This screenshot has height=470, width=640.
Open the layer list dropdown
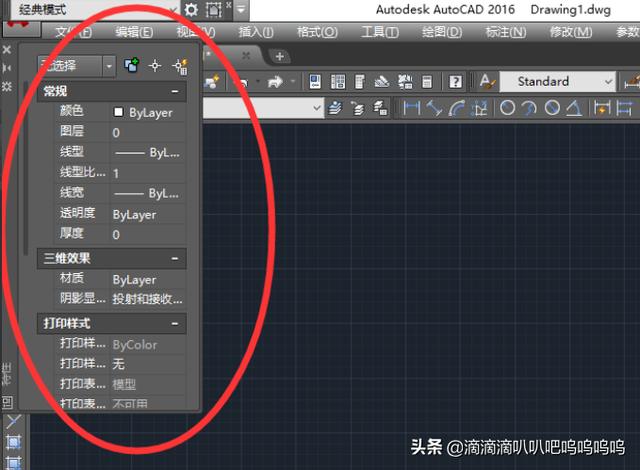(x=263, y=108)
